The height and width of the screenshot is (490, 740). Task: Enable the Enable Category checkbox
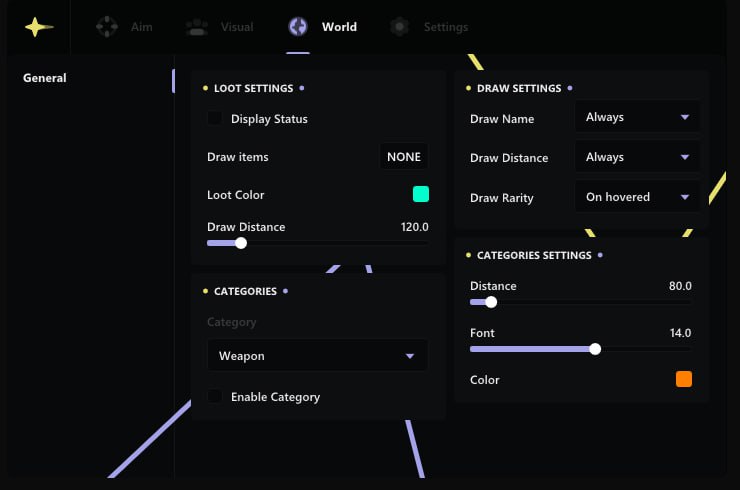215,397
